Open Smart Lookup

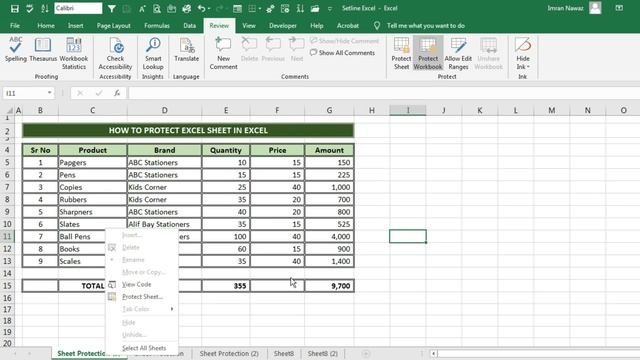point(153,53)
